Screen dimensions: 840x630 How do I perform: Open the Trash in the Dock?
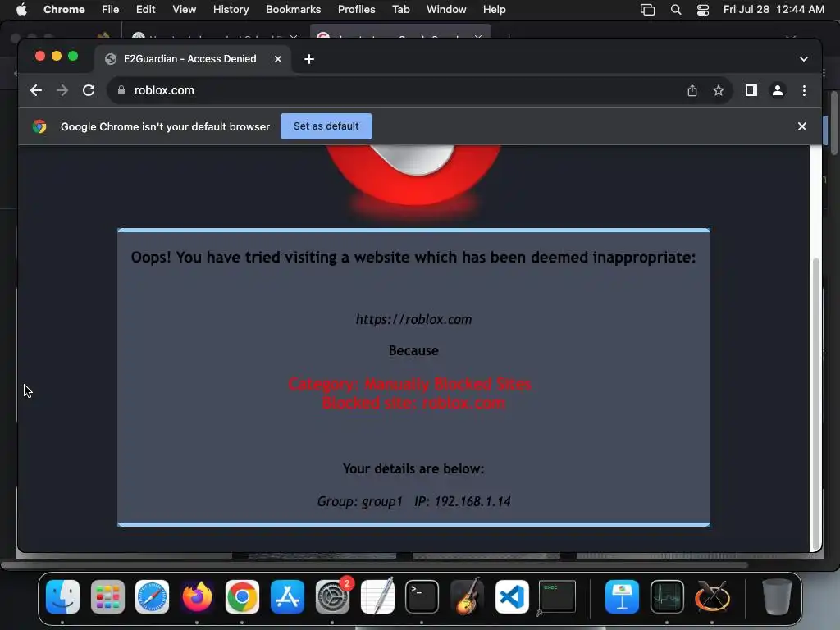tap(777, 596)
